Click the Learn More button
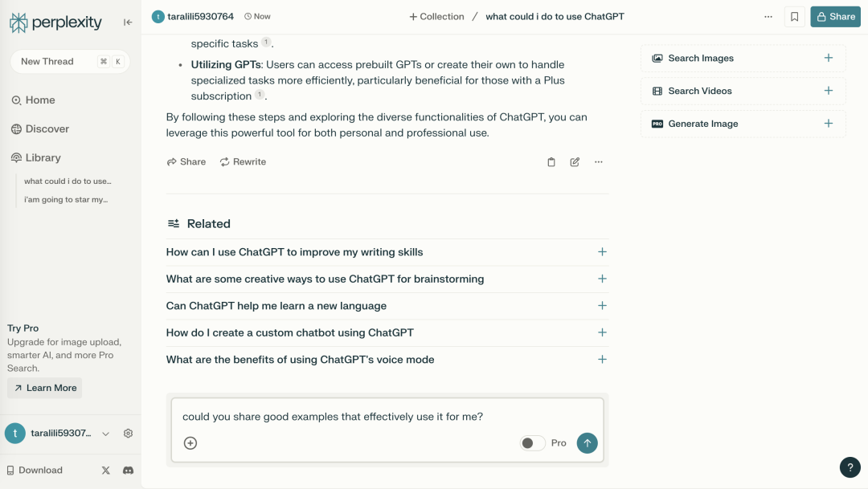868x489 pixels. tap(45, 388)
